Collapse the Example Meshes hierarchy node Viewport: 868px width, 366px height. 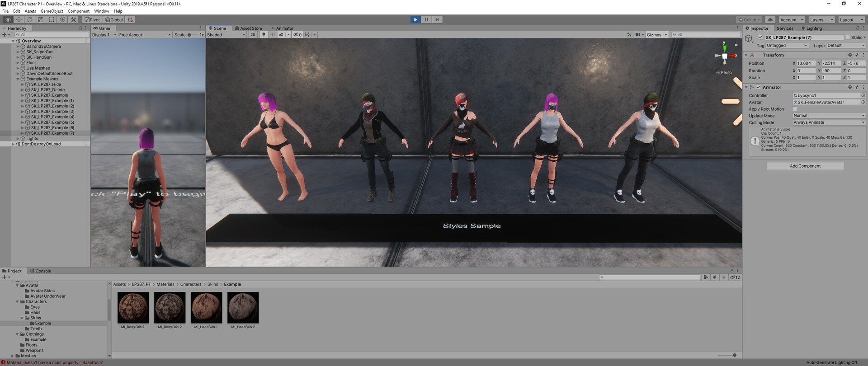pyautogui.click(x=18, y=79)
